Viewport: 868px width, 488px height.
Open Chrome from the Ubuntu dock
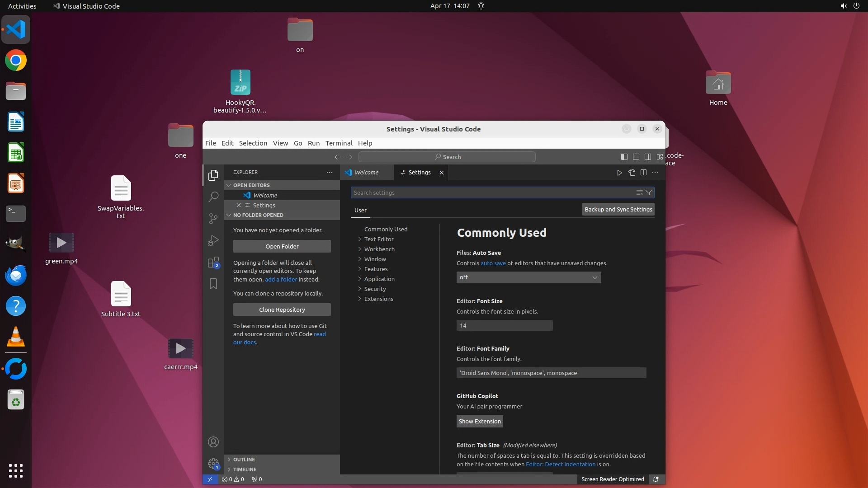pos(16,61)
